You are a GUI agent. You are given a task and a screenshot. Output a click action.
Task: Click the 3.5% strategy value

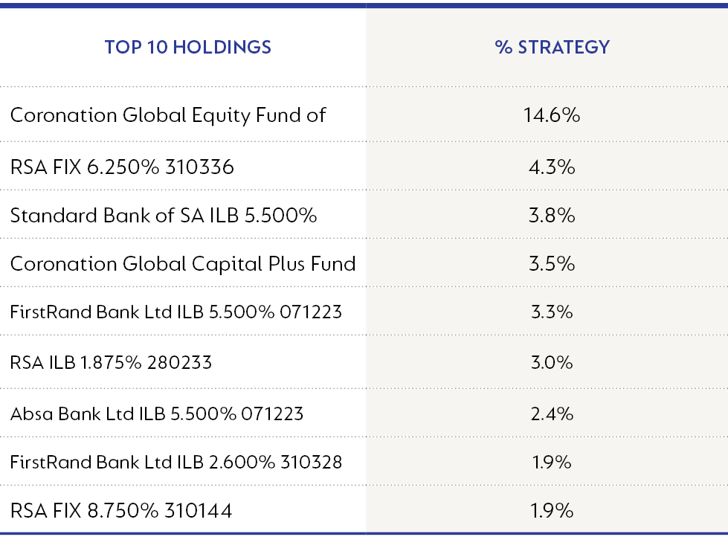coord(552,264)
